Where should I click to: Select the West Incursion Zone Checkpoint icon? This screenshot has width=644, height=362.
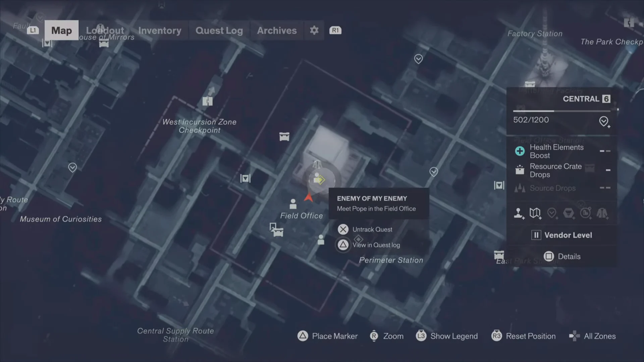coord(208,101)
